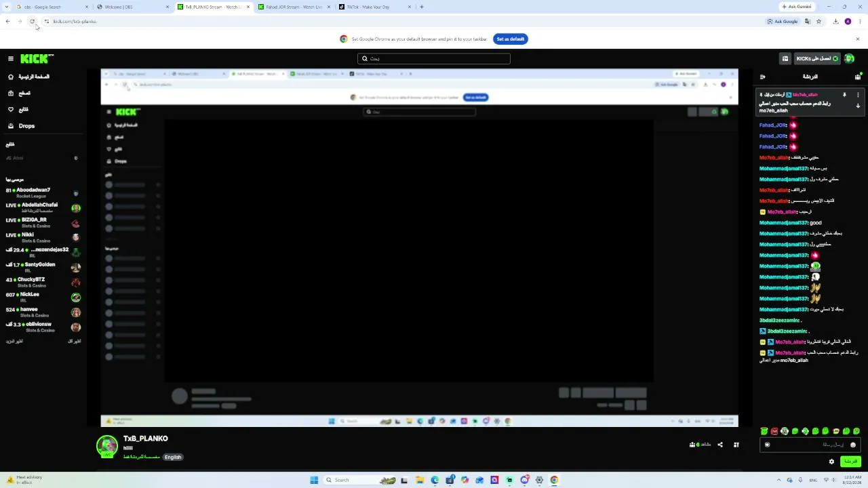Bookmark this page with star icon
The width and height of the screenshot is (868, 488).
point(818,21)
